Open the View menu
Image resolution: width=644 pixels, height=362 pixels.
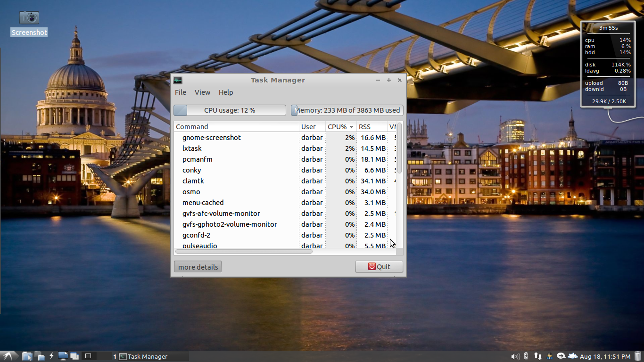(x=202, y=92)
